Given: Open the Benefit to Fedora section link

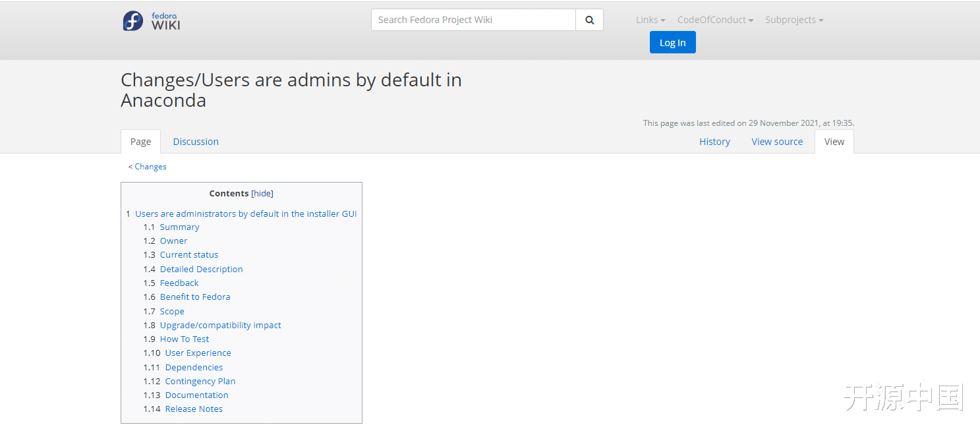Looking at the screenshot, I should click(195, 297).
